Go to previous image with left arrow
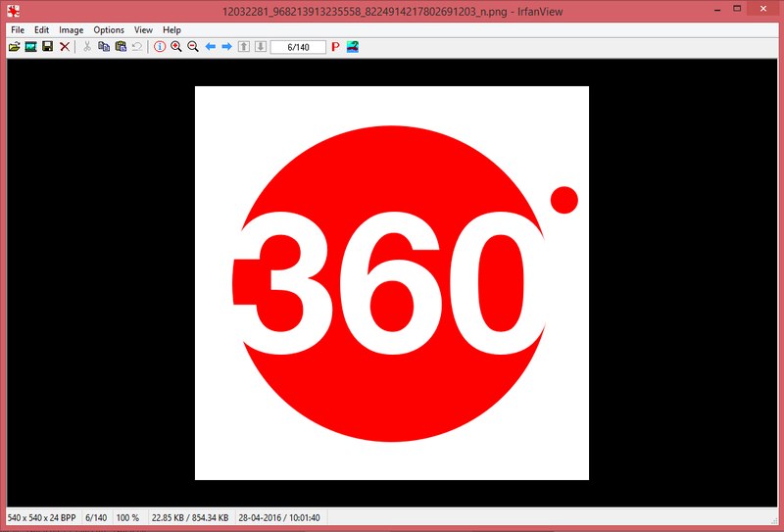Viewport: 784px width, 532px height. [x=211, y=47]
